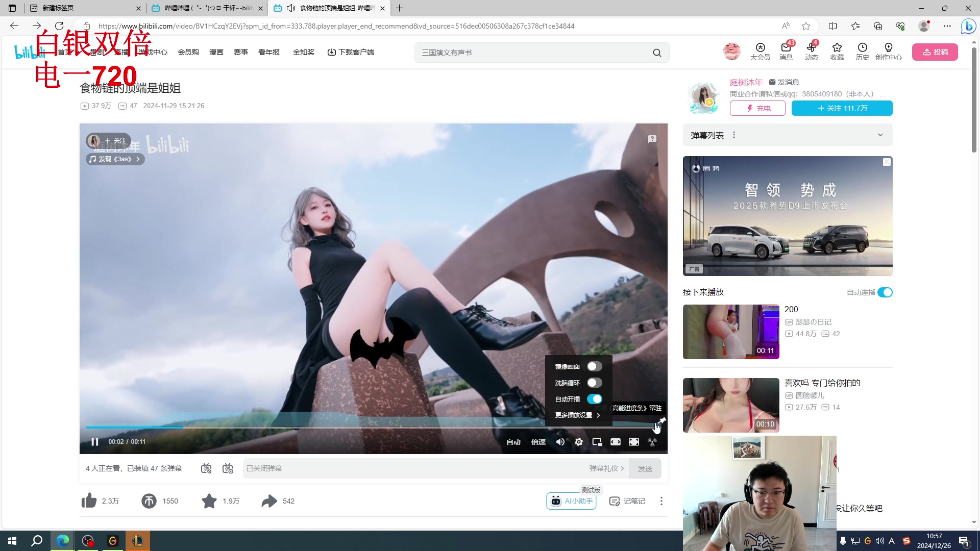The width and height of the screenshot is (980, 551).
Task: Click the send danmaku button
Action: click(645, 468)
